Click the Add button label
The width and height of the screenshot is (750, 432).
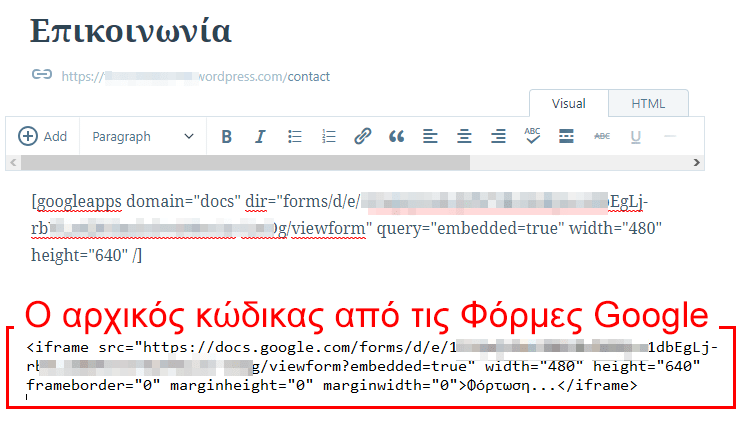(x=55, y=137)
